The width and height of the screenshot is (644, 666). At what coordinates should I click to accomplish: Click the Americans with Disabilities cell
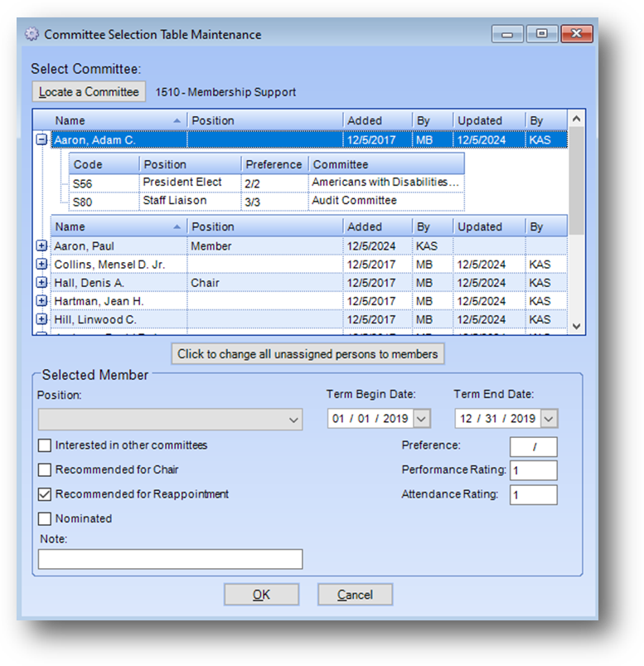[386, 182]
